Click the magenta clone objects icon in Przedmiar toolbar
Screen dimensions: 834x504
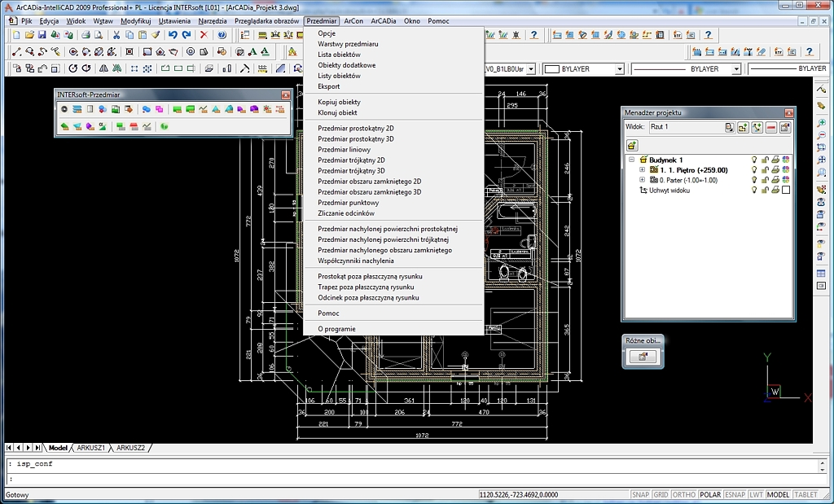click(159, 109)
